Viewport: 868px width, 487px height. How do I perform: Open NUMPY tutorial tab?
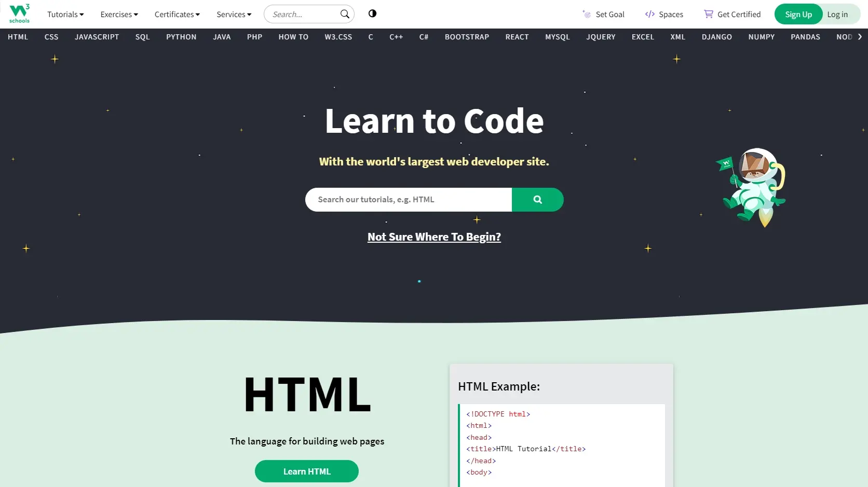tap(761, 37)
